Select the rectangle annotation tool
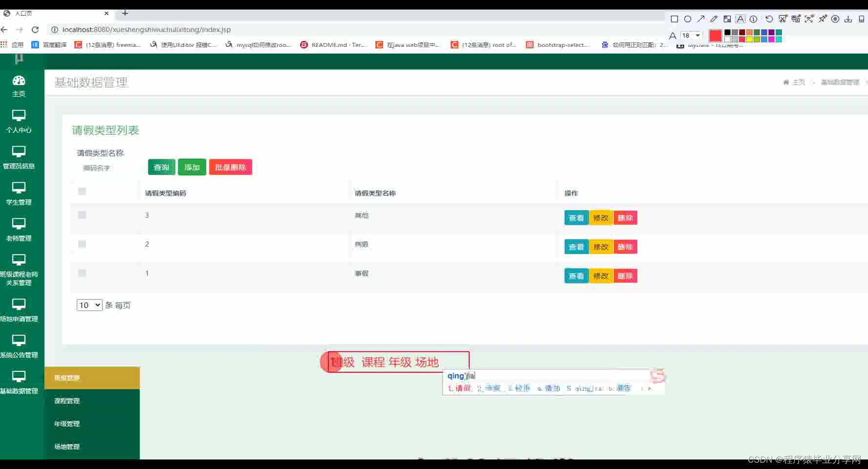868x469 pixels. (674, 19)
